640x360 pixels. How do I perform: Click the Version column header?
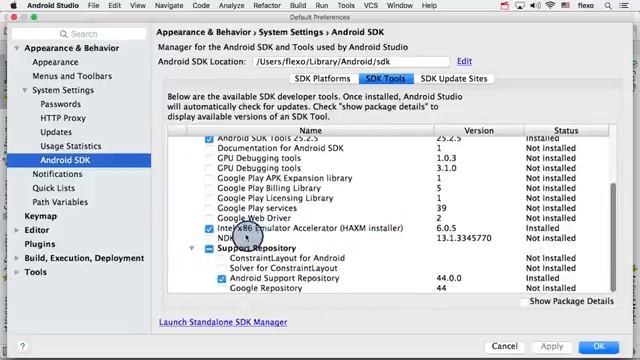[479, 131]
